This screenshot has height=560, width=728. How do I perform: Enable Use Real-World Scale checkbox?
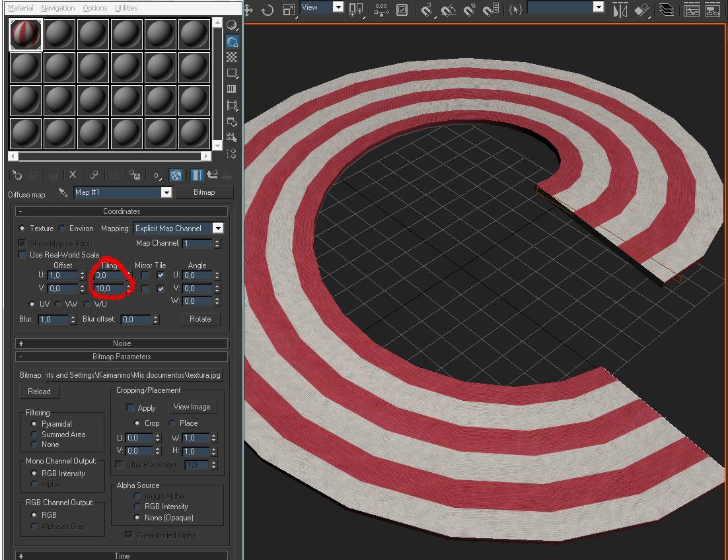(x=22, y=255)
